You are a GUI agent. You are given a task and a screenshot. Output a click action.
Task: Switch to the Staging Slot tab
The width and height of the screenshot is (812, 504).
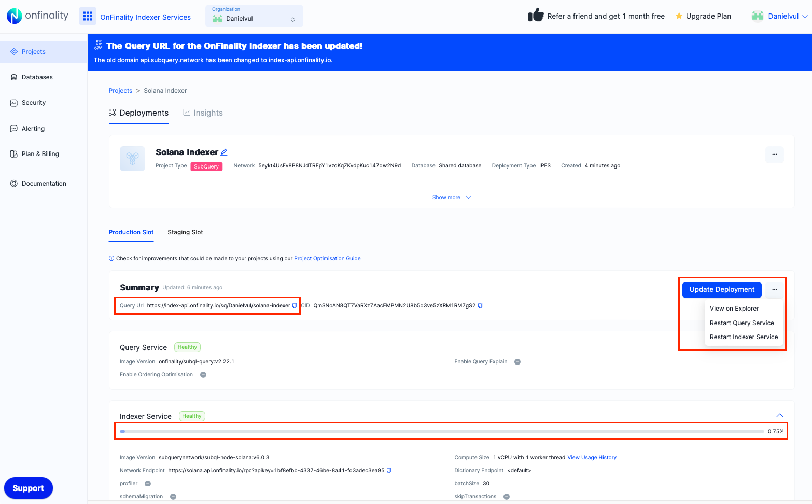(185, 232)
